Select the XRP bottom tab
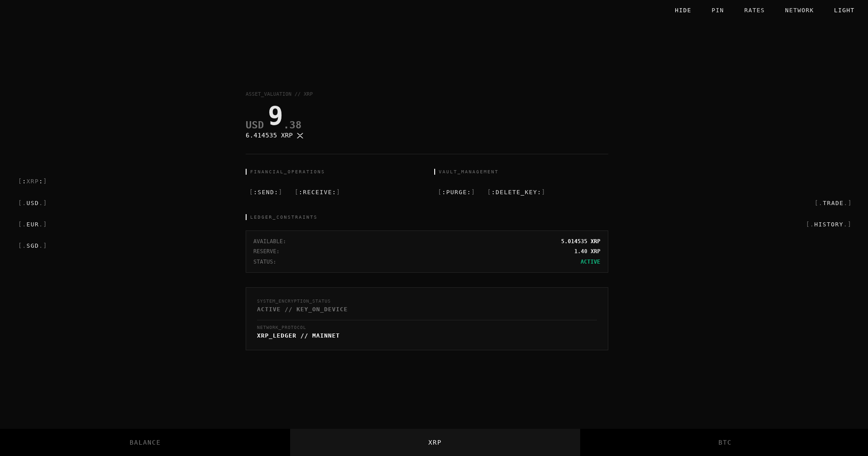The width and height of the screenshot is (868, 456). [435, 442]
